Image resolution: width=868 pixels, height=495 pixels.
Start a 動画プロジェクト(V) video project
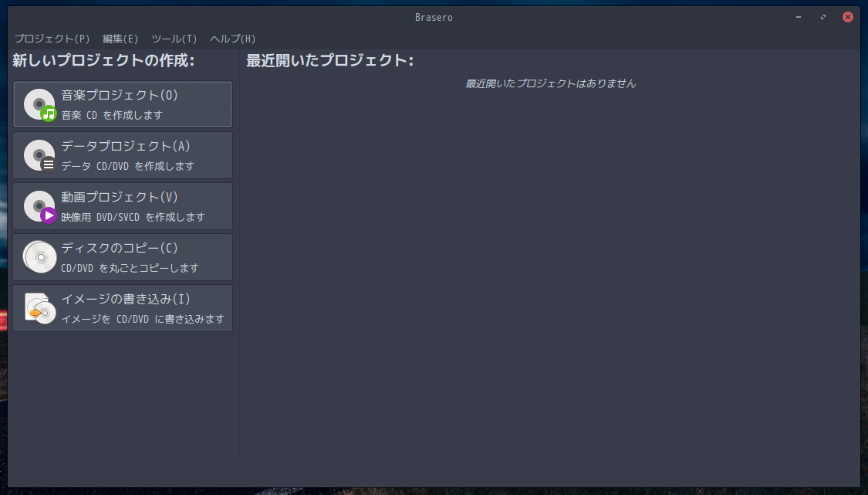click(x=123, y=206)
